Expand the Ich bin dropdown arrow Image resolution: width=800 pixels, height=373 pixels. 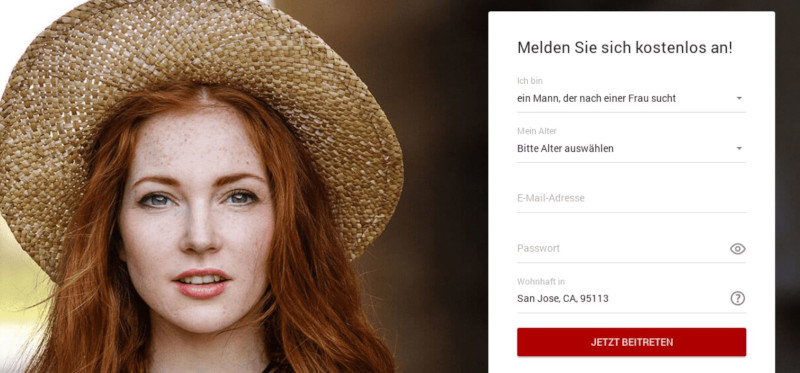739,98
